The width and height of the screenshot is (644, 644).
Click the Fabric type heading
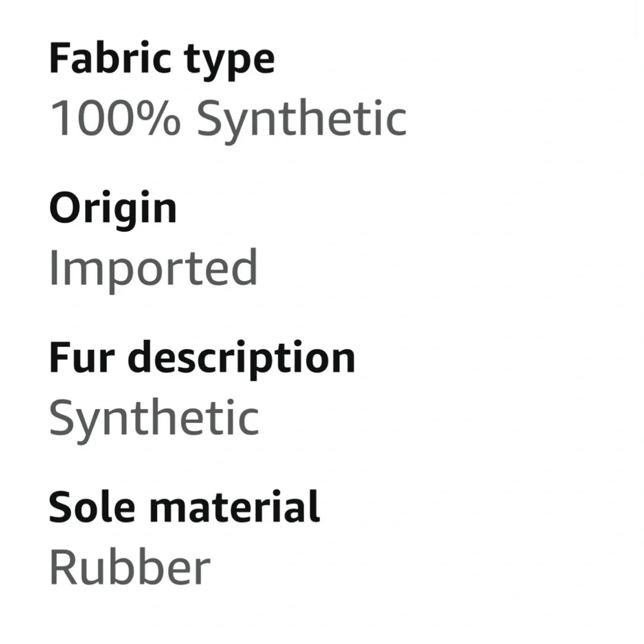coord(162,59)
